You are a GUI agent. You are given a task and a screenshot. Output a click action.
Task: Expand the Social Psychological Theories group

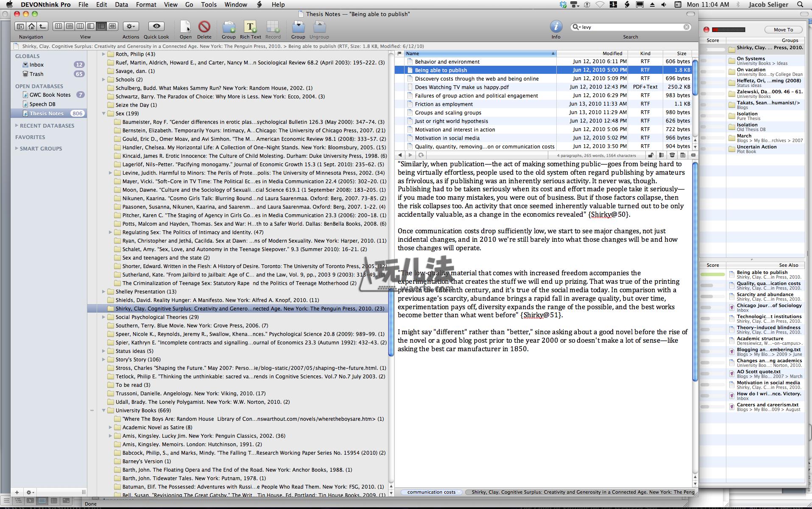[x=103, y=317]
